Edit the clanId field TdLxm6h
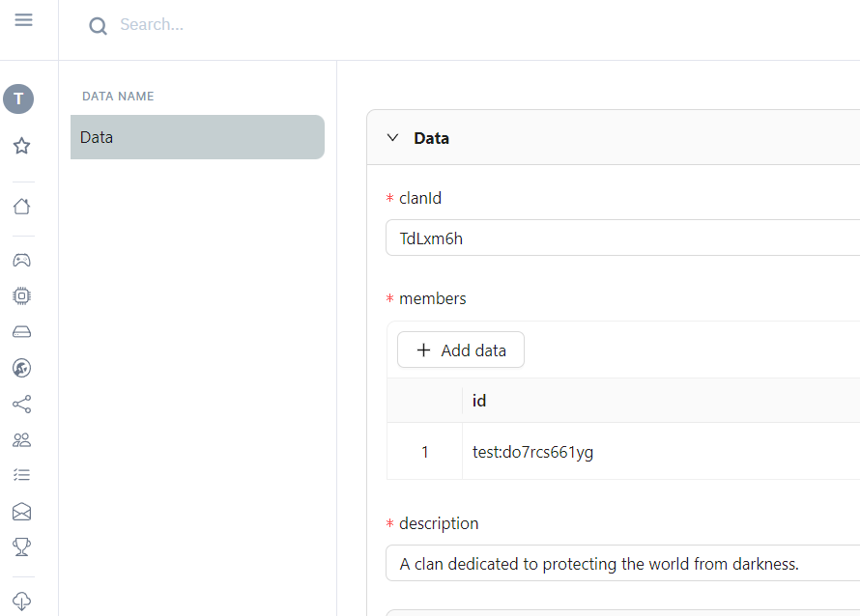Viewport: 860px width, 616px height. [622, 238]
